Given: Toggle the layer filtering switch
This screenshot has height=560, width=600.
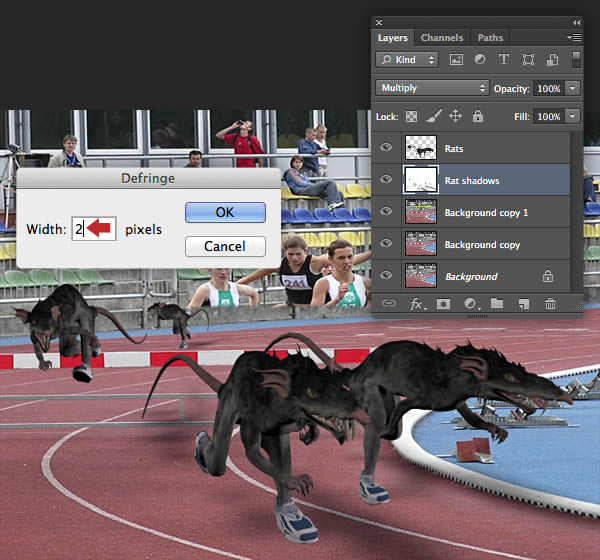Looking at the screenshot, I should pyautogui.click(x=576, y=59).
